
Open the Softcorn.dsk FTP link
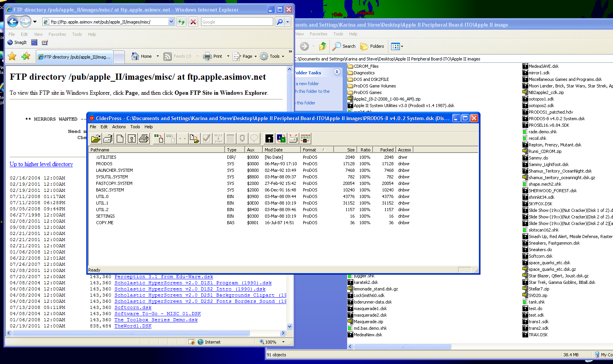[133, 307]
